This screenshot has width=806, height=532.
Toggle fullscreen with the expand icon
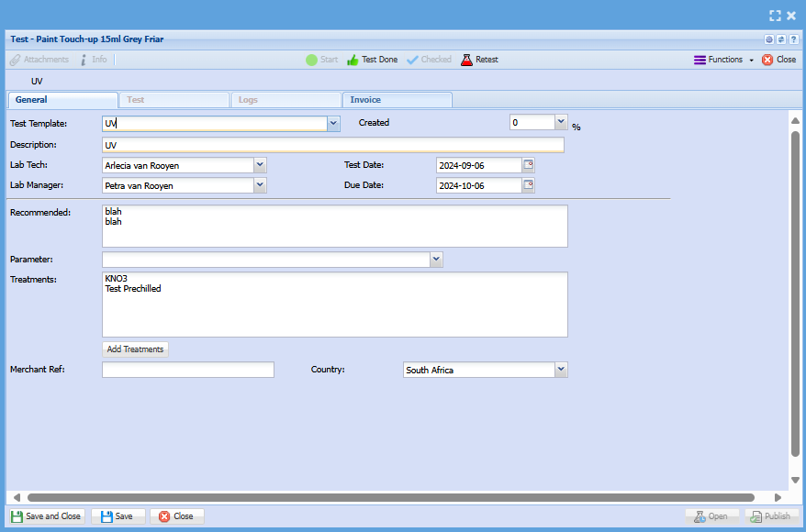coord(775,16)
